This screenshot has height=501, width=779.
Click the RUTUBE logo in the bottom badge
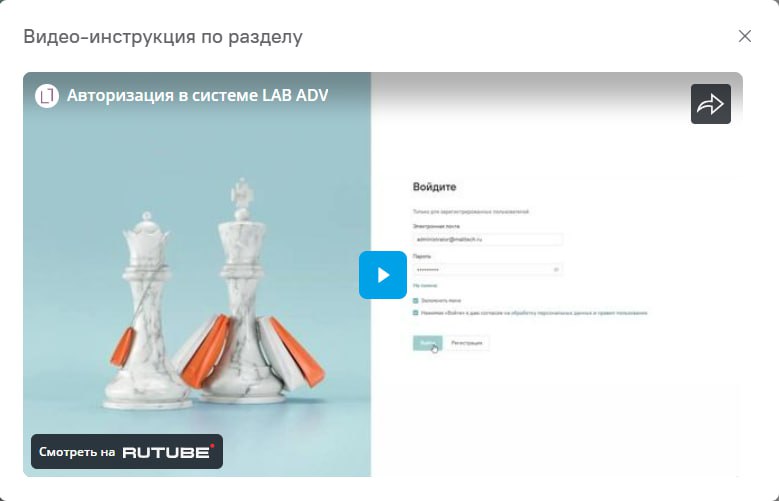(x=167, y=452)
